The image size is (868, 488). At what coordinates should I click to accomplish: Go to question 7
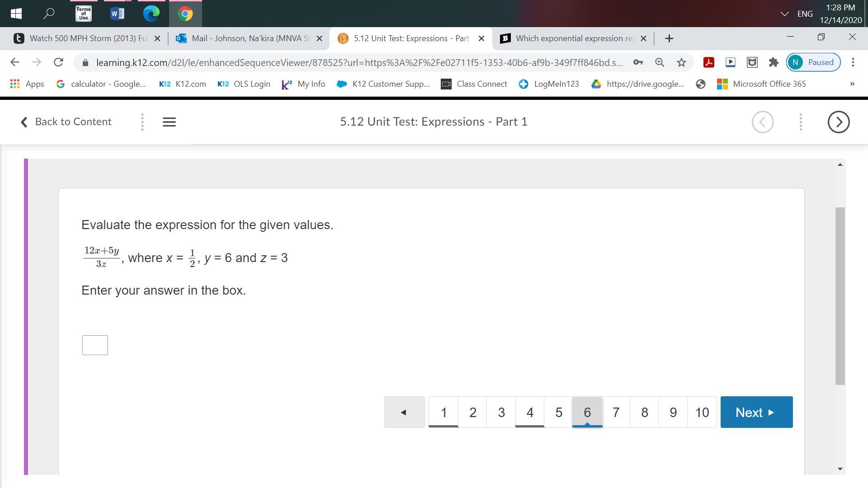point(616,412)
